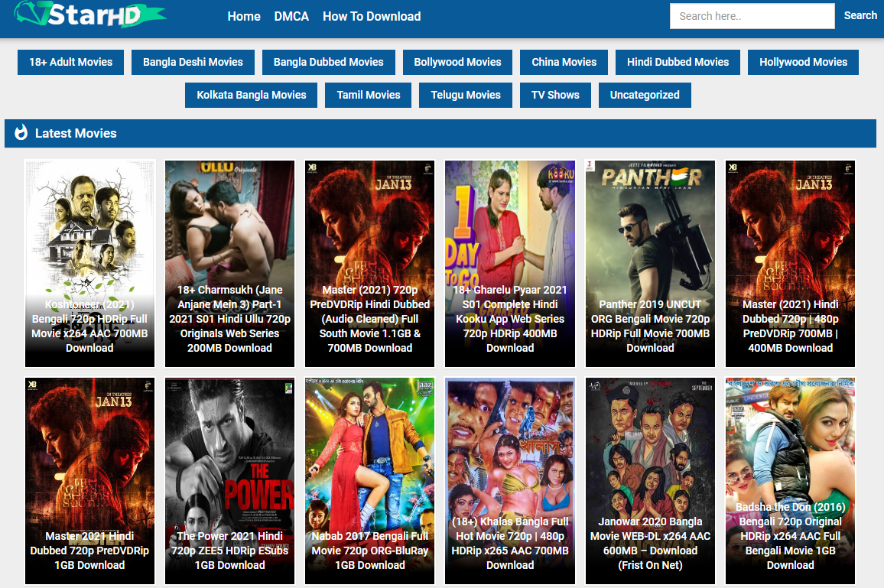Browse 18+ Adult Movies category
This screenshot has height=588, width=884.
pos(71,62)
